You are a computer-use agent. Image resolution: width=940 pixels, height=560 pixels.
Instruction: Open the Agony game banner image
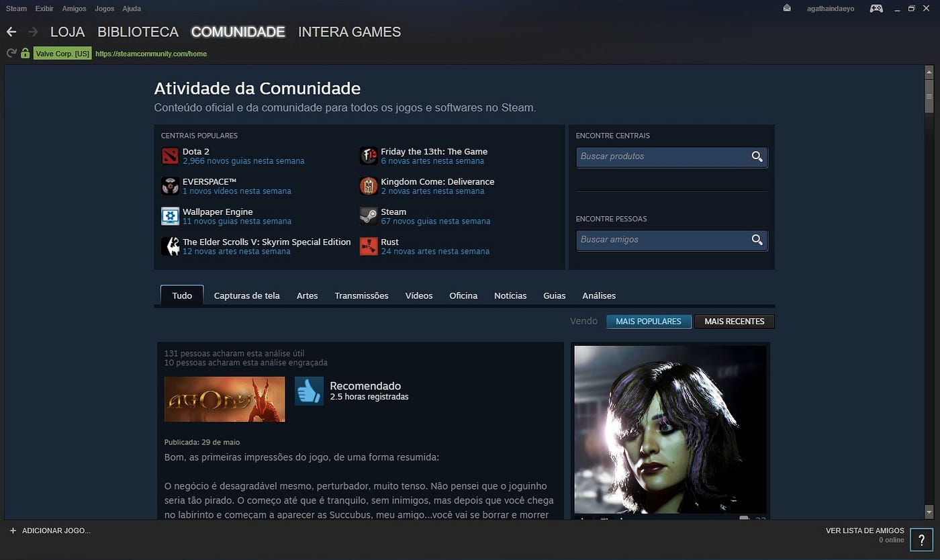224,399
